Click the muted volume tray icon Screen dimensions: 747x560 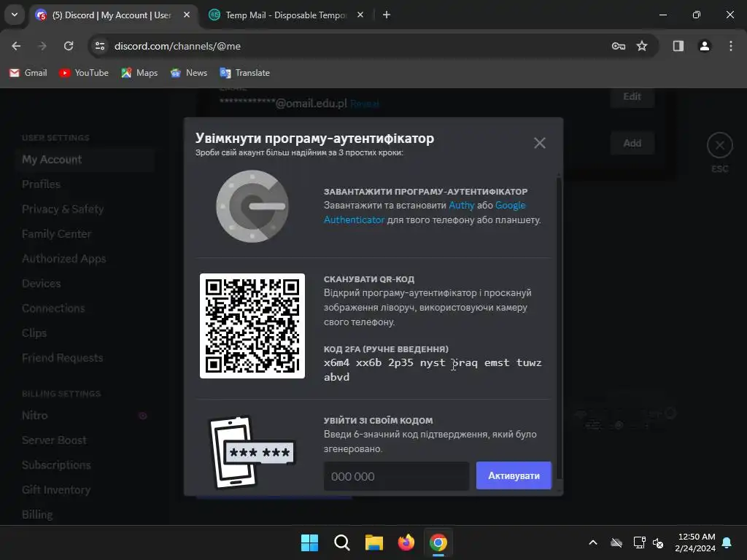658,542
